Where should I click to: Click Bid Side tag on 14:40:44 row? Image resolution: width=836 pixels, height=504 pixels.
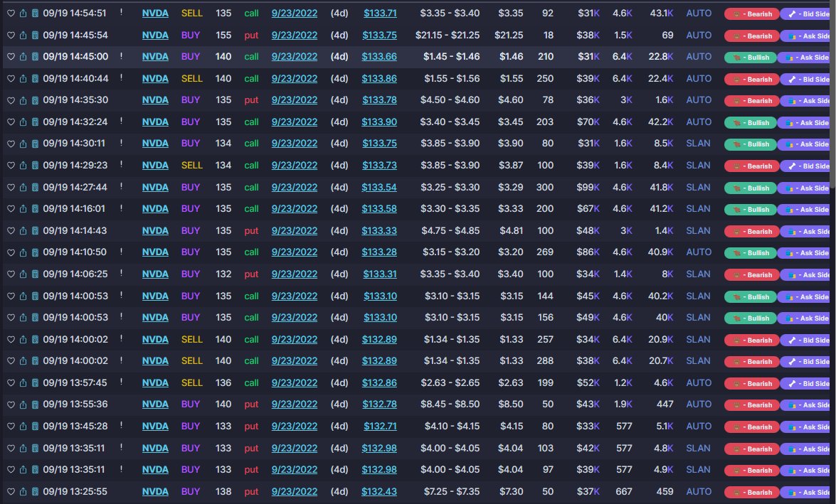[806, 79]
